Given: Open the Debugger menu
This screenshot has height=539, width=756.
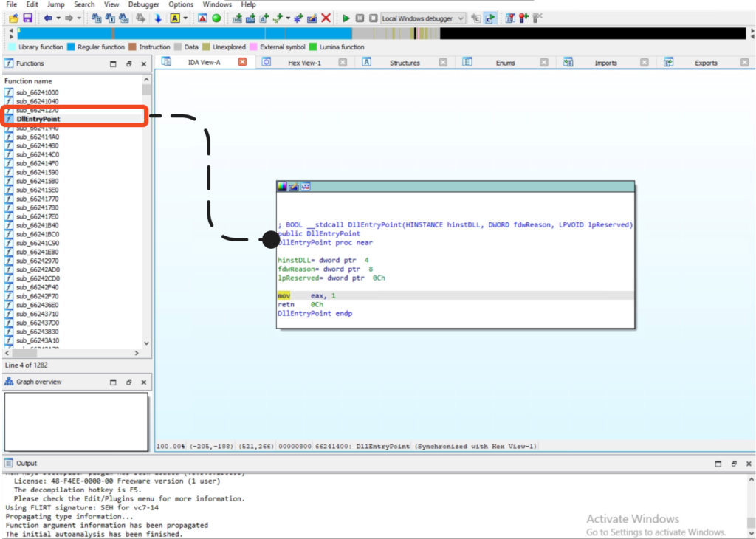Looking at the screenshot, I should pos(143,4).
